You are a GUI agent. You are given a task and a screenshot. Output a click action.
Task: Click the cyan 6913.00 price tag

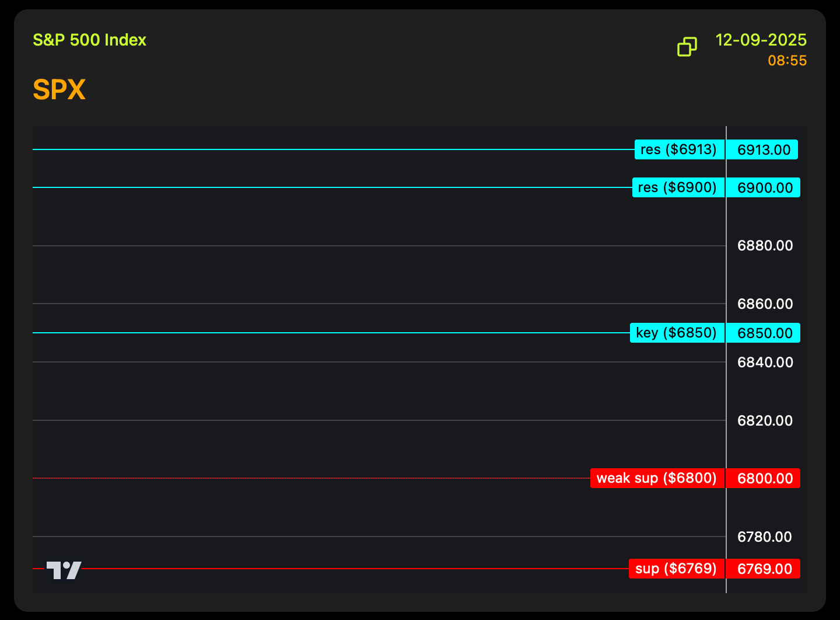[764, 150]
